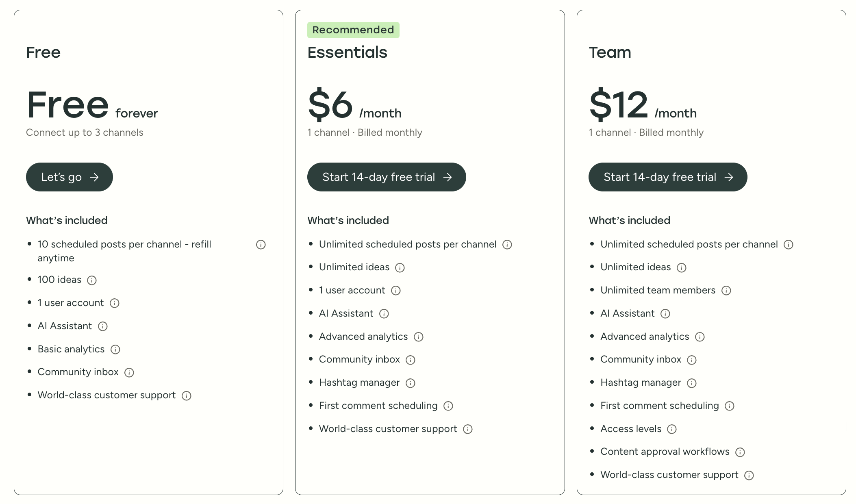Select the Team plan heading
856x504 pixels.
click(x=610, y=52)
